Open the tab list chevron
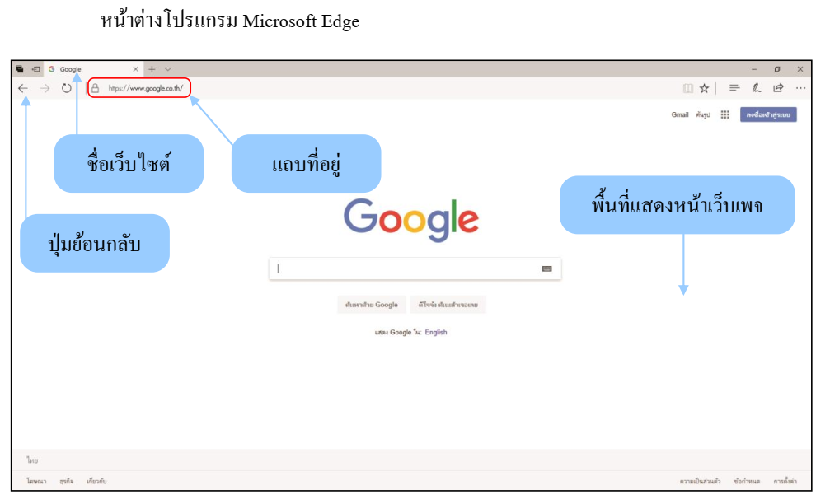Screen dimensions: 830x504 pos(167,69)
